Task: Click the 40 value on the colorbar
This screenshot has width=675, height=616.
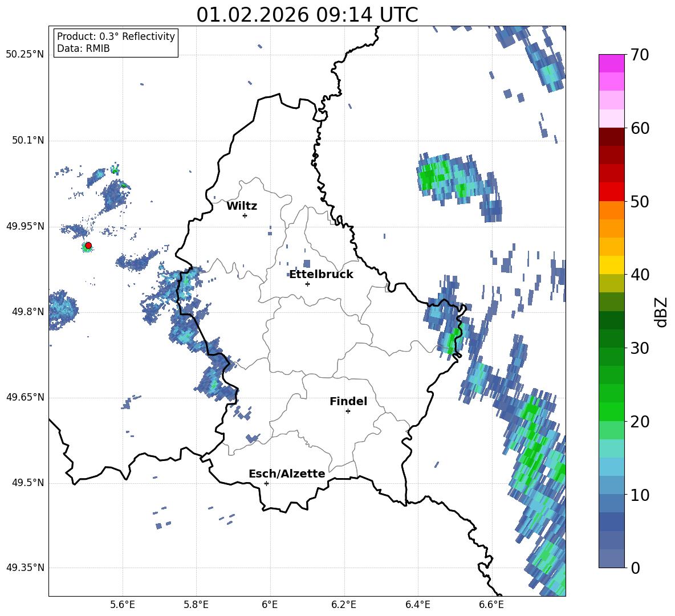Action: click(x=640, y=275)
